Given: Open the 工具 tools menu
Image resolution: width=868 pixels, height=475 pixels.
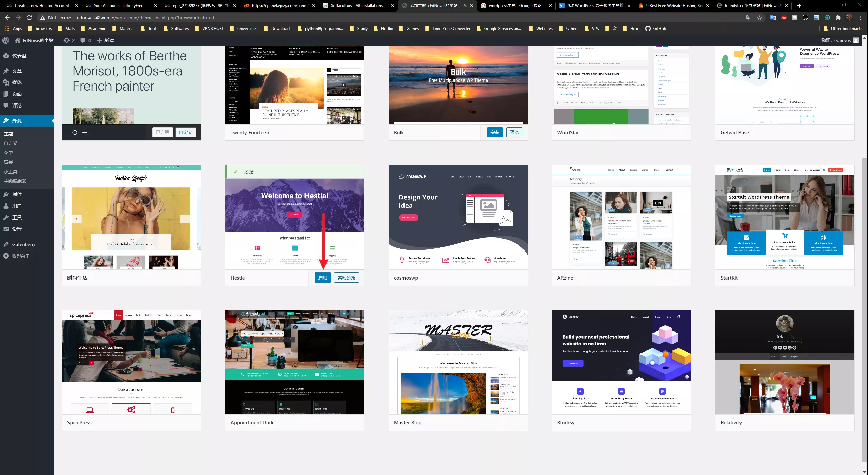Looking at the screenshot, I should coord(17,217).
